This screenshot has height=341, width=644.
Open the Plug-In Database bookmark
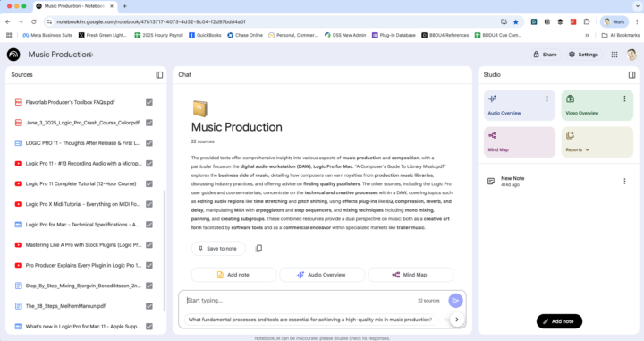click(x=394, y=35)
